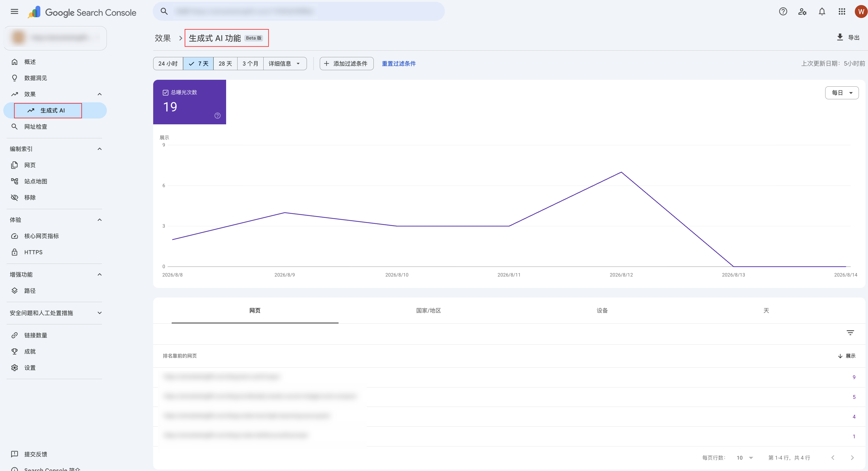The image size is (868, 471).
Task: Select the 24 小时 date range
Action: [168, 64]
